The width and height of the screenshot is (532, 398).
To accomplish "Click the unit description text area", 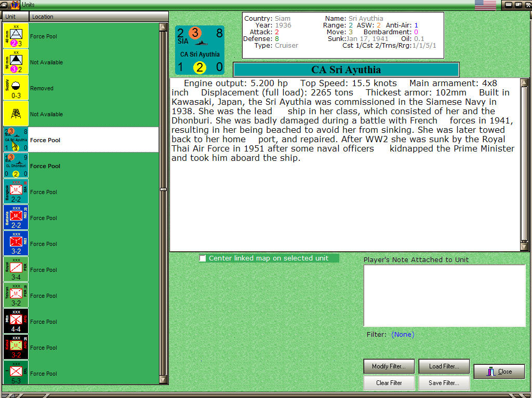I will click(x=345, y=165).
